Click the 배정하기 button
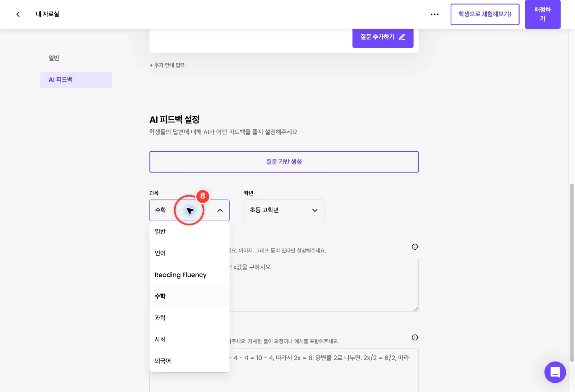The image size is (575, 392). [x=543, y=14]
